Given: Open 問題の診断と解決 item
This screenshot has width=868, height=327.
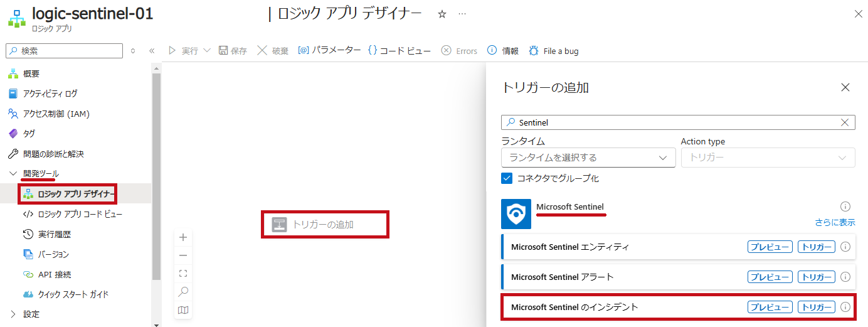Looking at the screenshot, I should pyautogui.click(x=53, y=154).
